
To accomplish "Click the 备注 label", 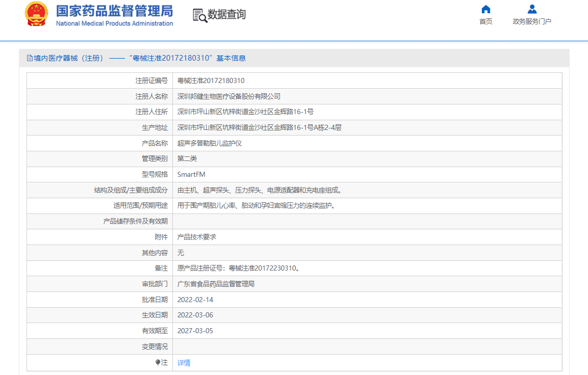I will [x=161, y=268].
